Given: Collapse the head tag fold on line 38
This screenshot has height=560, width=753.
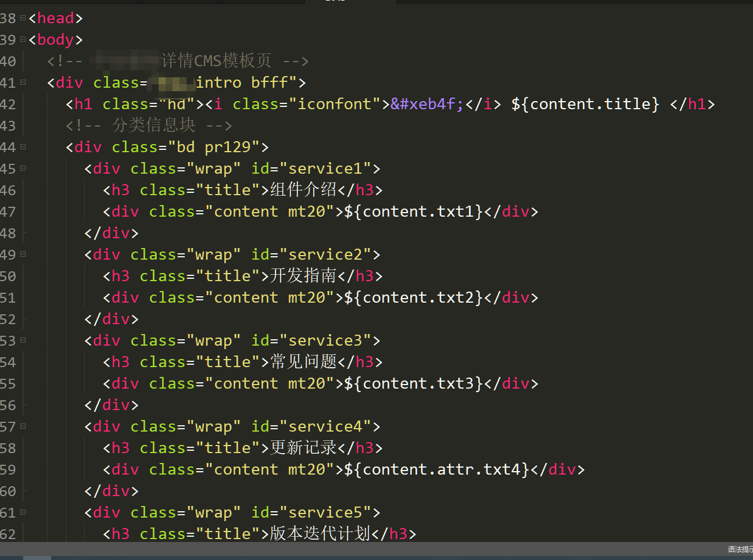Looking at the screenshot, I should (x=23, y=18).
